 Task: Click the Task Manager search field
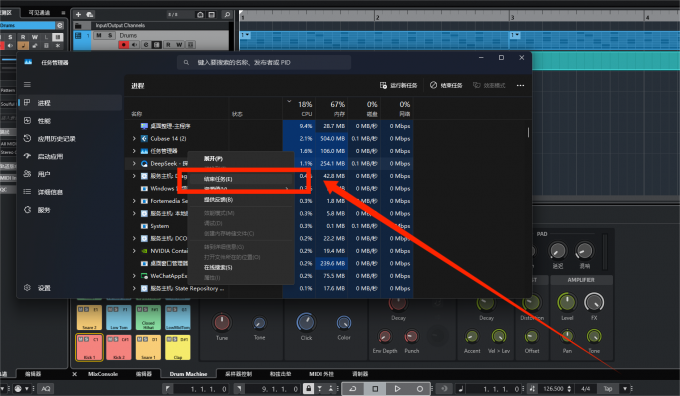pyautogui.click(x=264, y=62)
